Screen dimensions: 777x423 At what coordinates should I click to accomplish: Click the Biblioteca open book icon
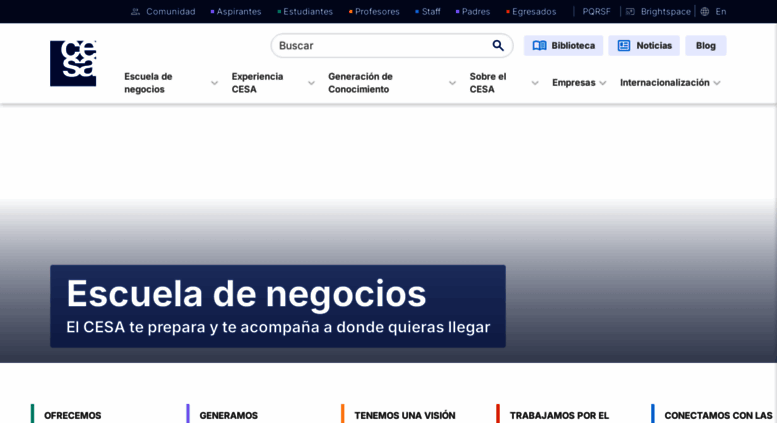pyautogui.click(x=539, y=46)
